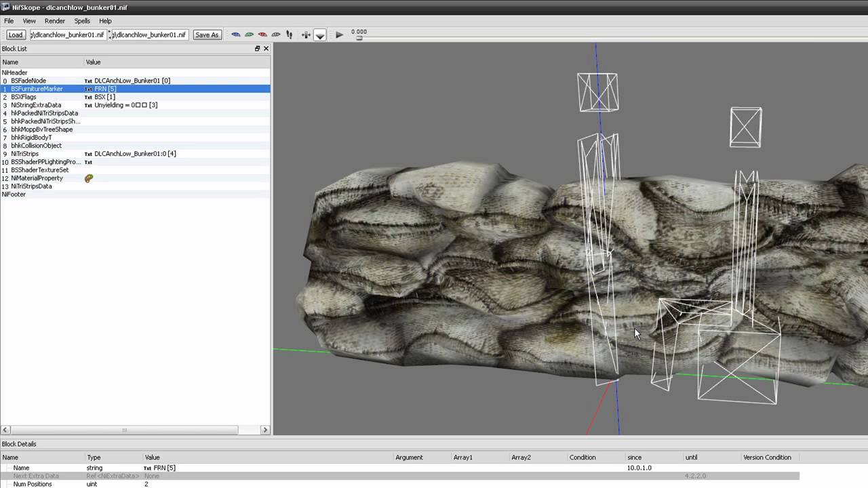Image resolution: width=868 pixels, height=488 pixels.
Task: Click the Txt icon next to FRN [5]
Action: (x=88, y=89)
